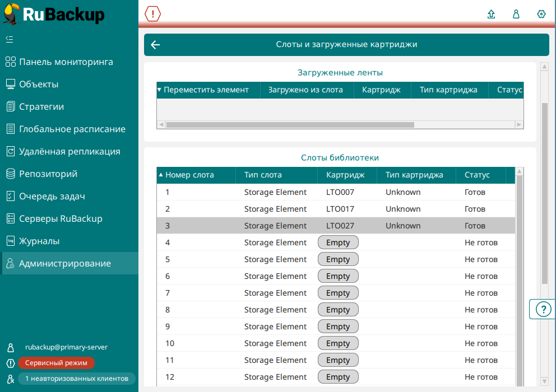Open the settings gear icon
Image resolution: width=556 pixels, height=392 pixels.
point(541,15)
